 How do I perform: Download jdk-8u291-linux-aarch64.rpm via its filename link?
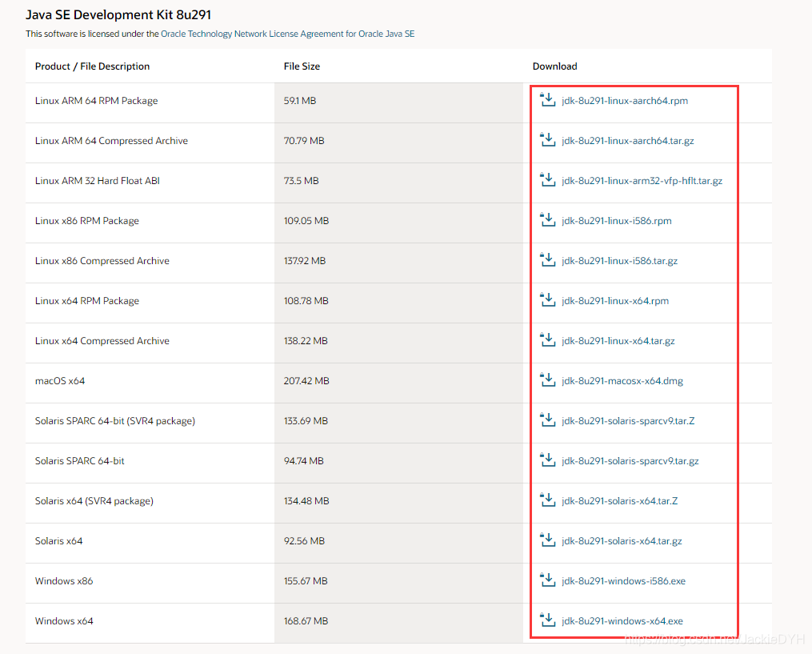[x=625, y=101]
